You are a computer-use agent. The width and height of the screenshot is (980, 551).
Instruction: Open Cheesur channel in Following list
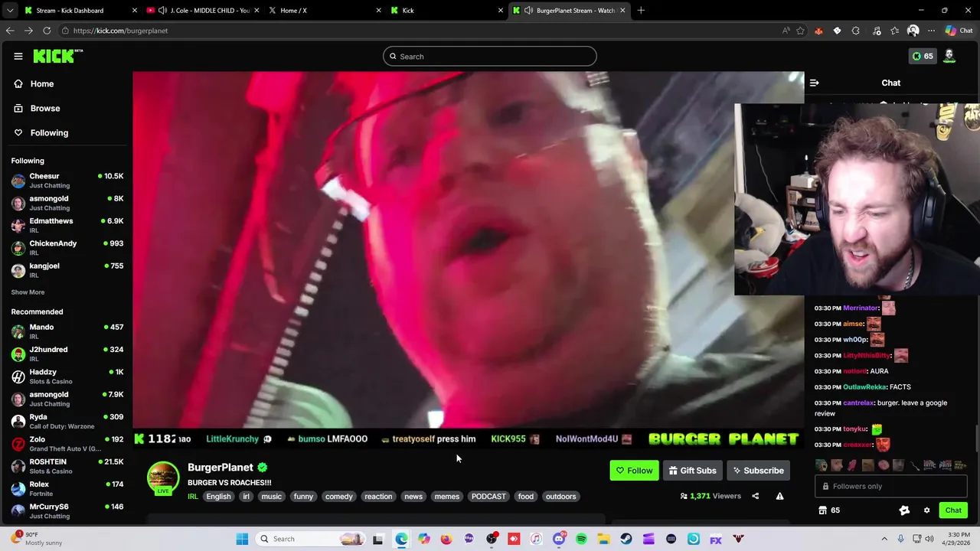67,181
